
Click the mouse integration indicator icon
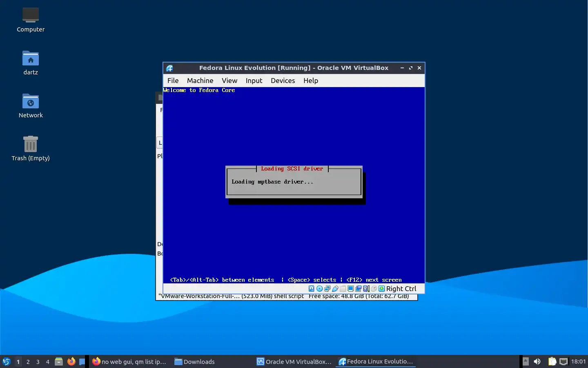[x=374, y=289]
